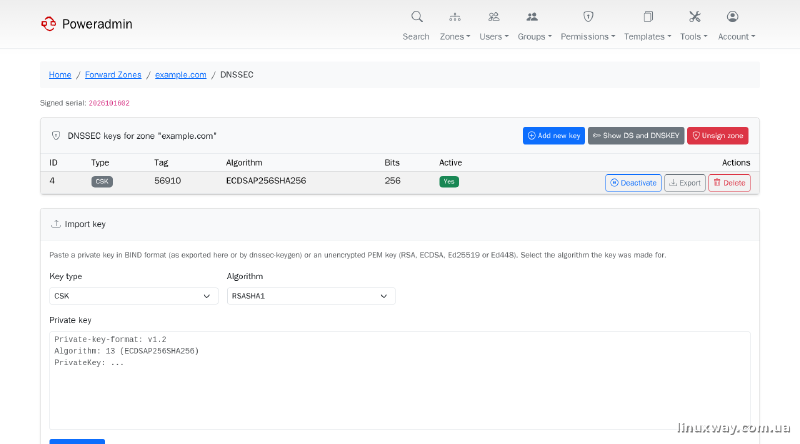Click the Poweradmin logo icon
This screenshot has width=800, height=444.
48,23
